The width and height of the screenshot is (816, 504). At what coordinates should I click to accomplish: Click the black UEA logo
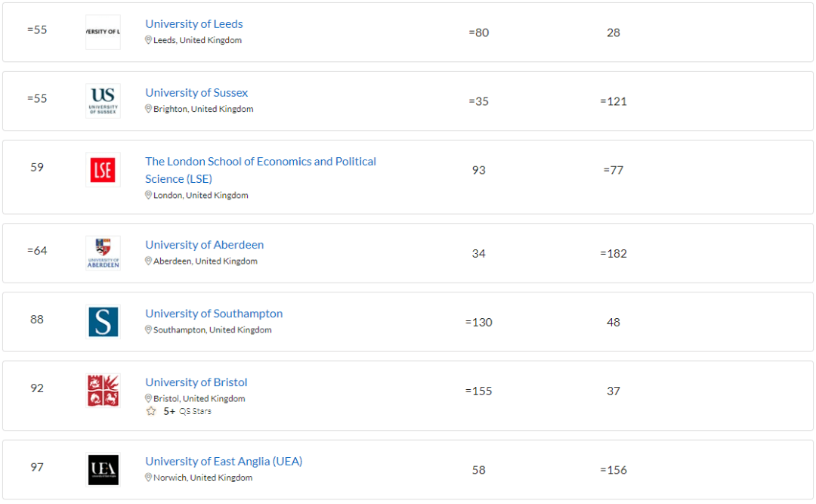(x=103, y=470)
